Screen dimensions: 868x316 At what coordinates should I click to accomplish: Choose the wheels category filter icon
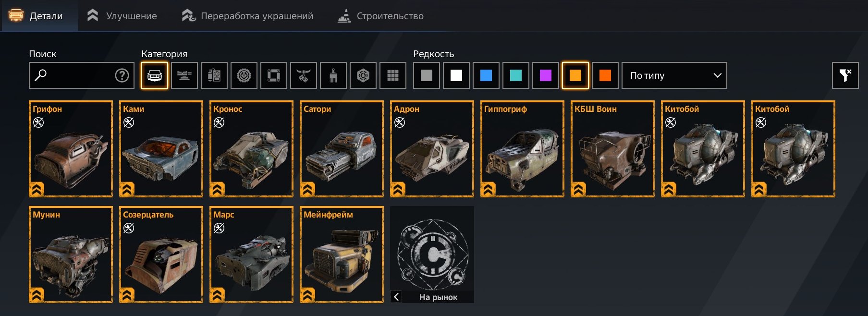click(x=244, y=75)
